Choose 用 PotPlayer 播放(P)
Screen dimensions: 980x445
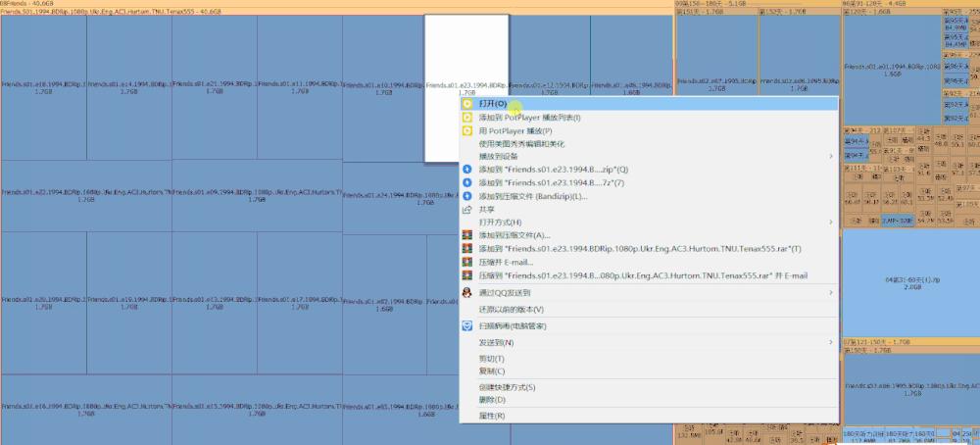point(649,131)
